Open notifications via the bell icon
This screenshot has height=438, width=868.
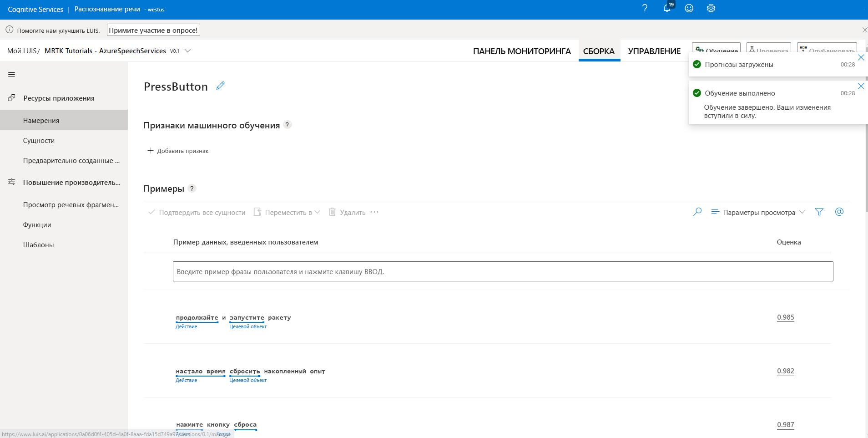point(666,8)
